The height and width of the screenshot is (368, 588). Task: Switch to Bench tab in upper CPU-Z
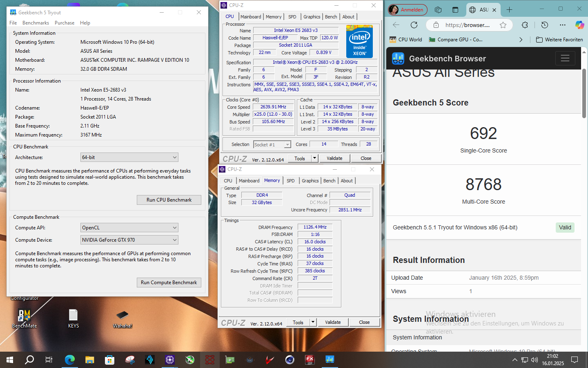point(331,17)
